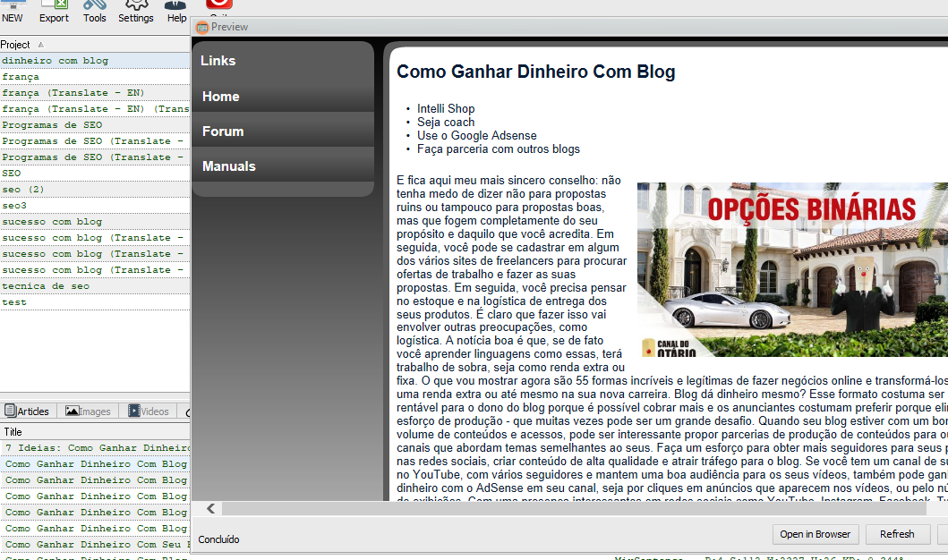Click the red Quit icon in toolbar

pyautogui.click(x=218, y=4)
